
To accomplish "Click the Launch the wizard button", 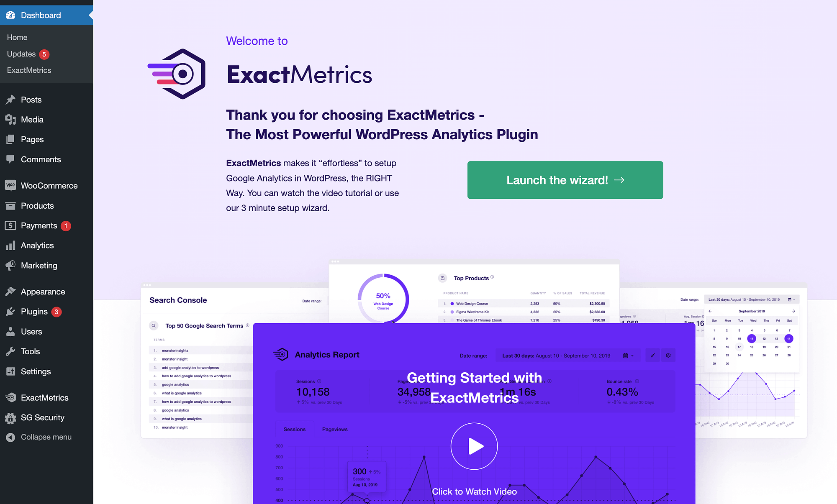I will (x=565, y=180).
